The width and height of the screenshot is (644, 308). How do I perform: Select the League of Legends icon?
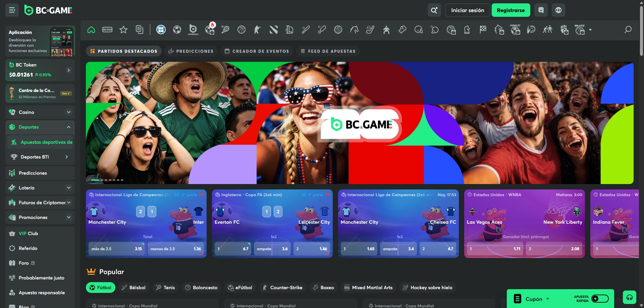click(289, 30)
